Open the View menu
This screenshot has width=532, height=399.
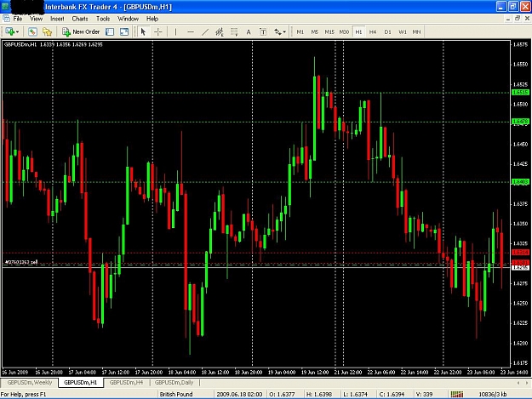click(x=36, y=19)
